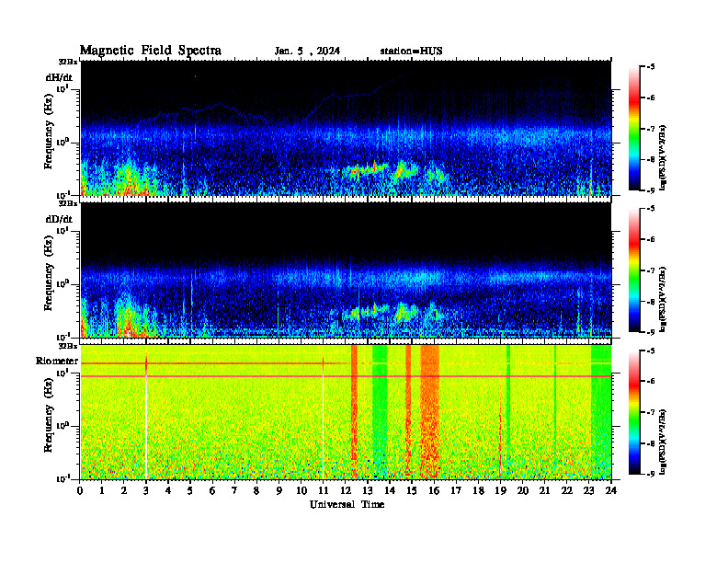Click the color scale bar beside dD/dt panel

tap(634, 270)
